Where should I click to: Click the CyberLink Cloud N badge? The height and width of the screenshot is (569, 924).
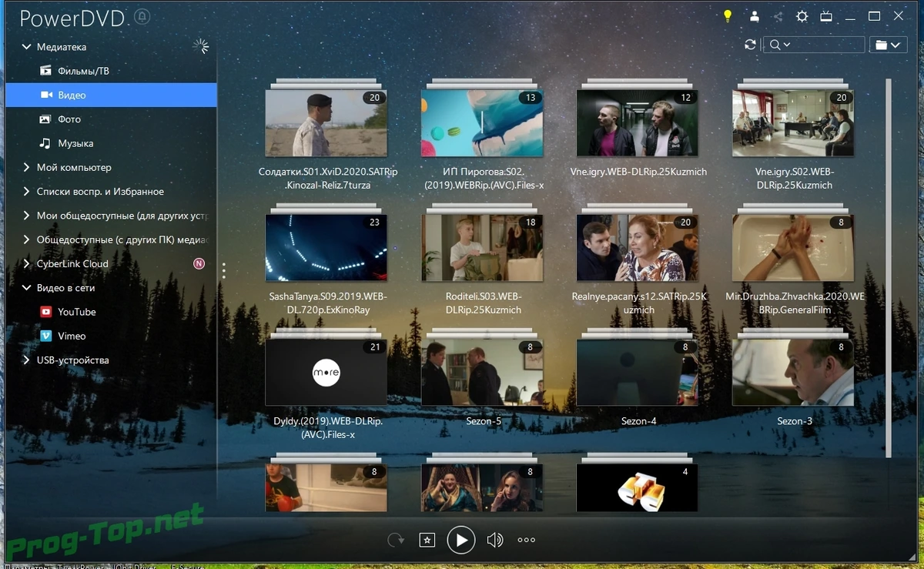pyautogui.click(x=199, y=264)
